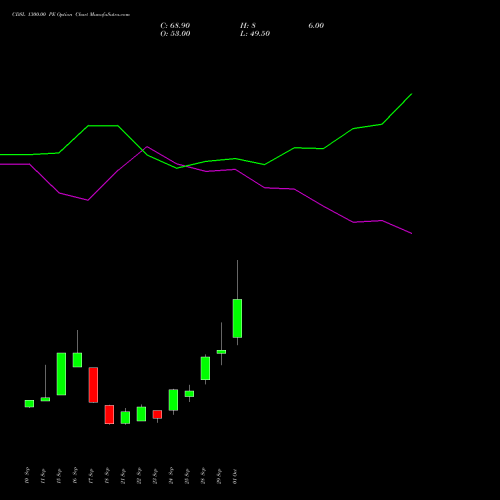
Task: Click the chart title text at top left
Action: (71, 15)
